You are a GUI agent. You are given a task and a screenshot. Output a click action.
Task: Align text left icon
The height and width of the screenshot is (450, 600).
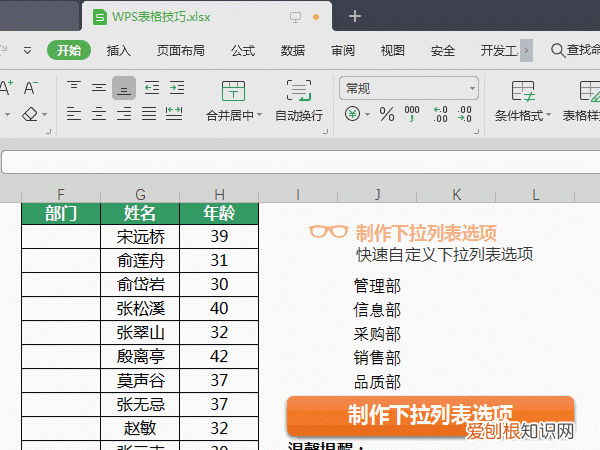coord(74,114)
